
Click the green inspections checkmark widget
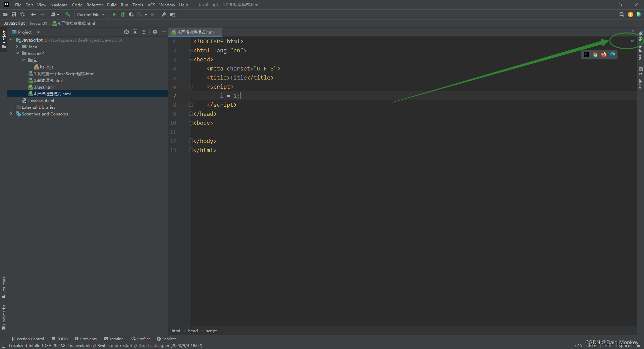pos(632,41)
